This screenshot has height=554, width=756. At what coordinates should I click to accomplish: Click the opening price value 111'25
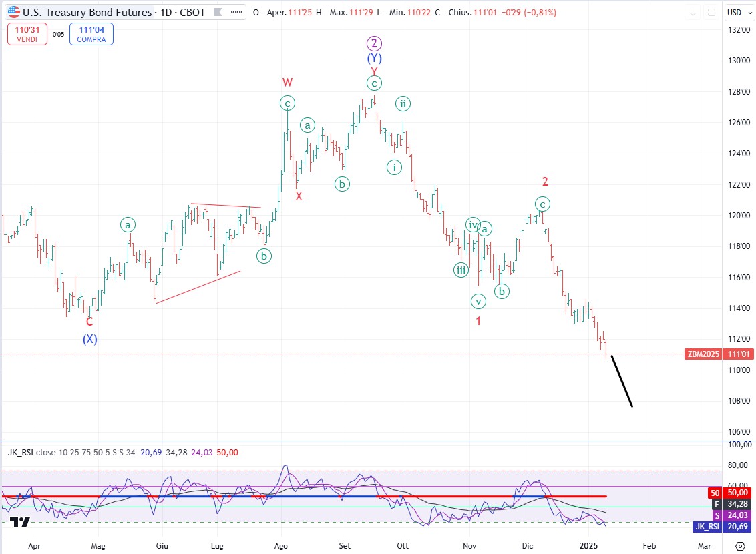300,13
